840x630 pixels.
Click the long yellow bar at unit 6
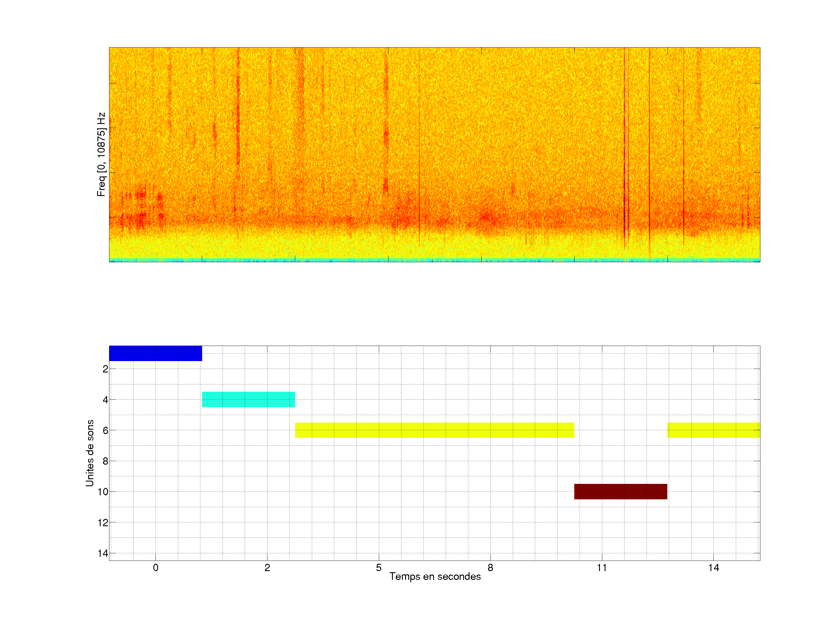click(x=434, y=430)
